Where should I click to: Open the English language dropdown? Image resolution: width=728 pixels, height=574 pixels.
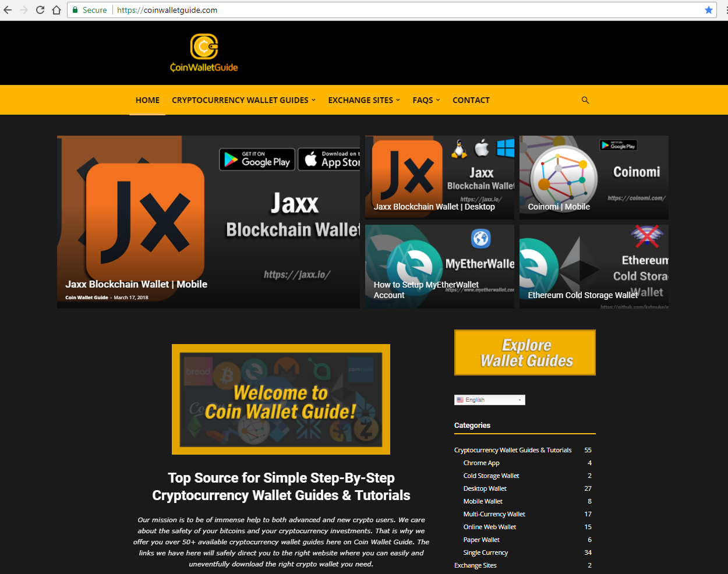pos(490,400)
